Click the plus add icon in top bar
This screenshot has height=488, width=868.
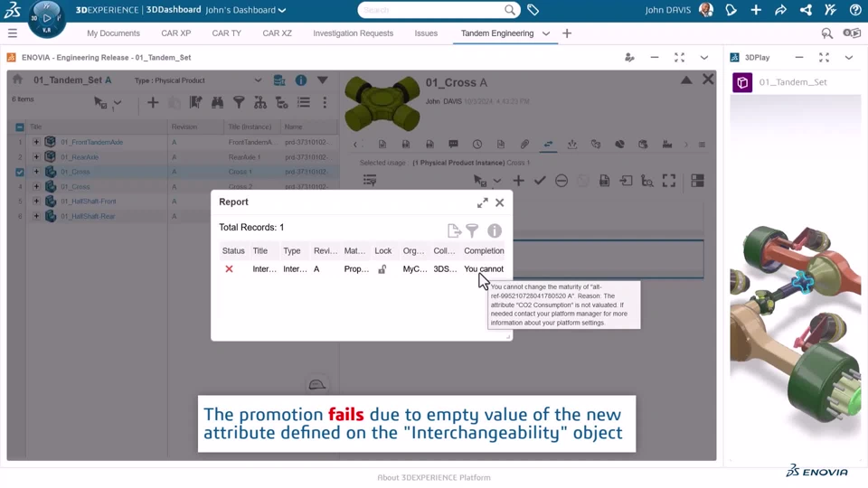[756, 10]
